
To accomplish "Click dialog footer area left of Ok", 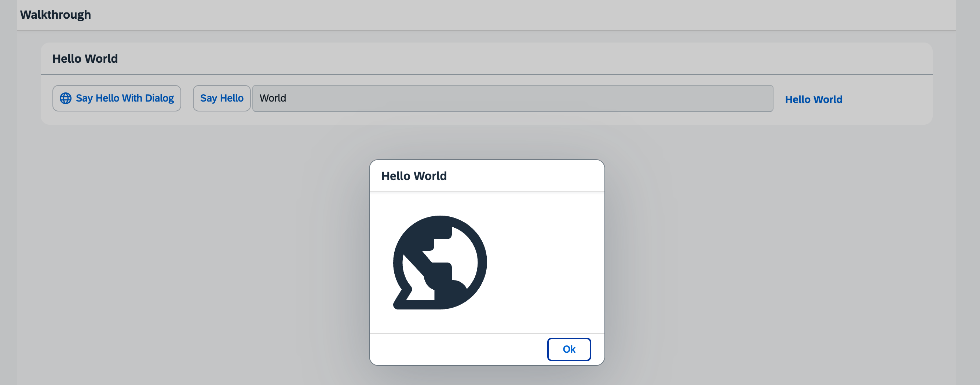I will tap(457, 349).
